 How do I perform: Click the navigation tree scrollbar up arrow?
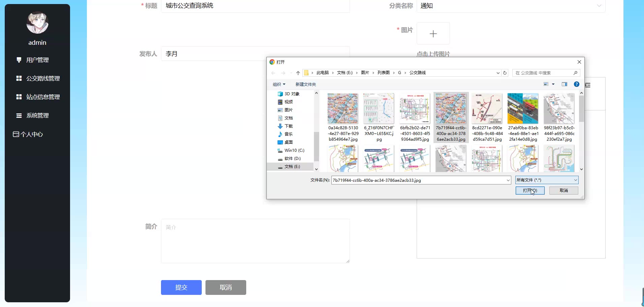pyautogui.click(x=316, y=93)
